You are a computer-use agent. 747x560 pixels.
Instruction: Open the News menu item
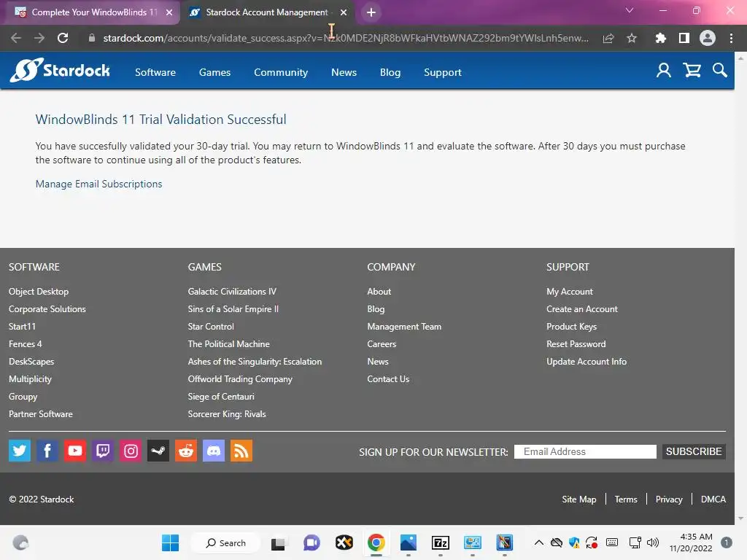coord(344,72)
